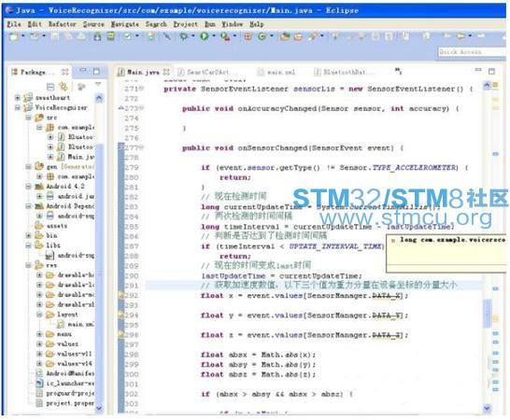The width and height of the screenshot is (510, 420).
Task: Click the warning marker at line 296
Action: [x=121, y=334]
